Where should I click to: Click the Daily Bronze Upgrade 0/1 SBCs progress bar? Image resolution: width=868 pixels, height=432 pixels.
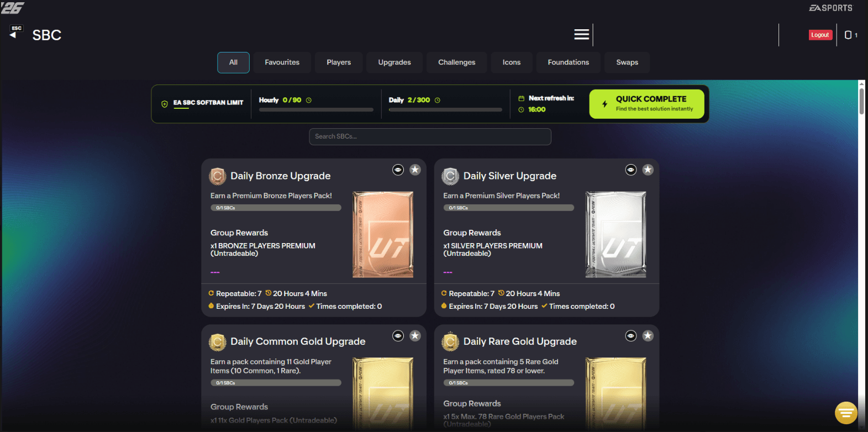click(276, 208)
